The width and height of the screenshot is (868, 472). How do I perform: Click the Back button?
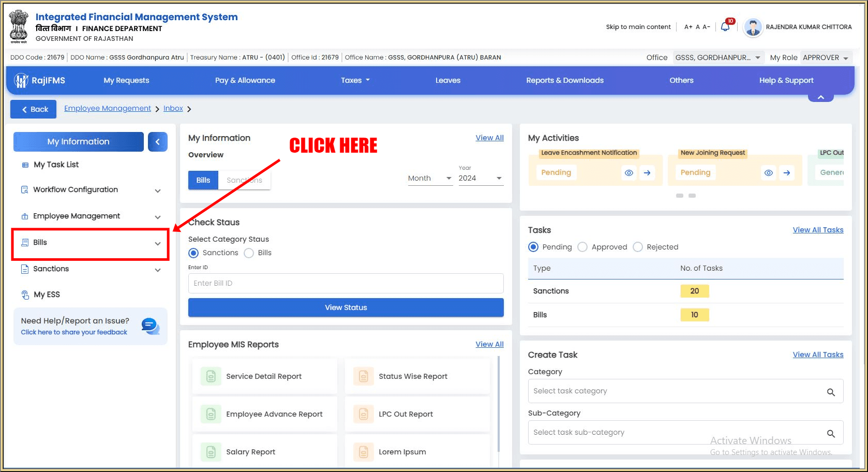[34, 109]
